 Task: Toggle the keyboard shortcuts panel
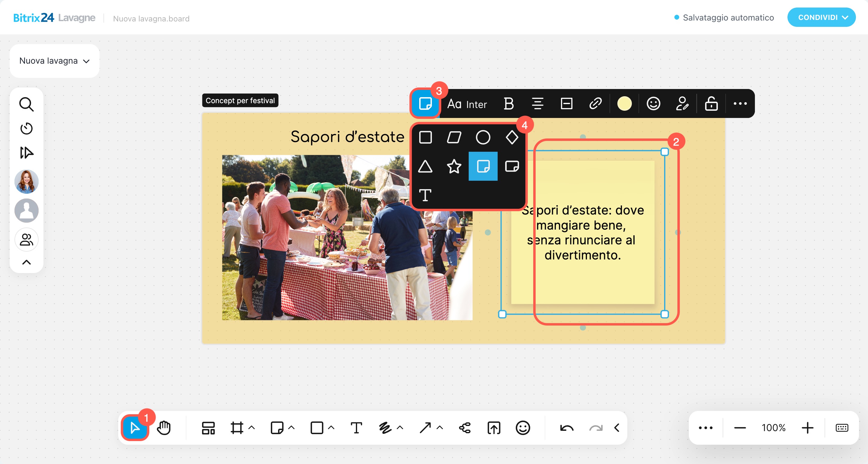(x=841, y=428)
